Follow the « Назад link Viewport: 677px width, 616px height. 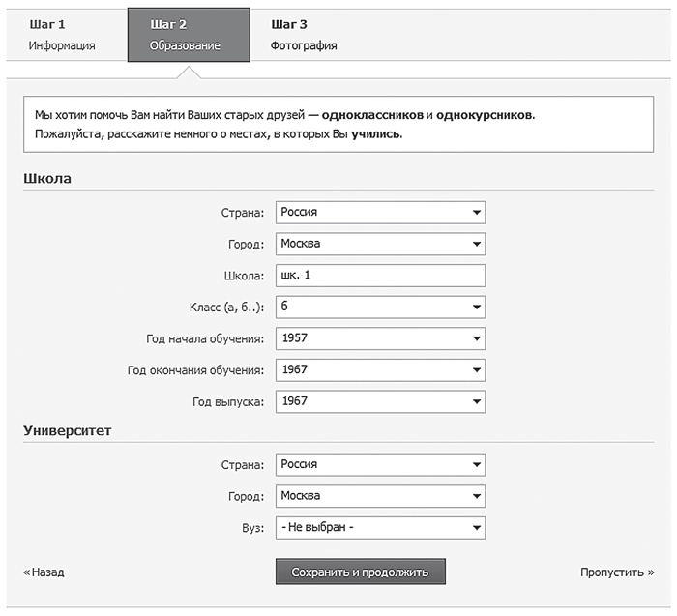pyautogui.click(x=44, y=572)
